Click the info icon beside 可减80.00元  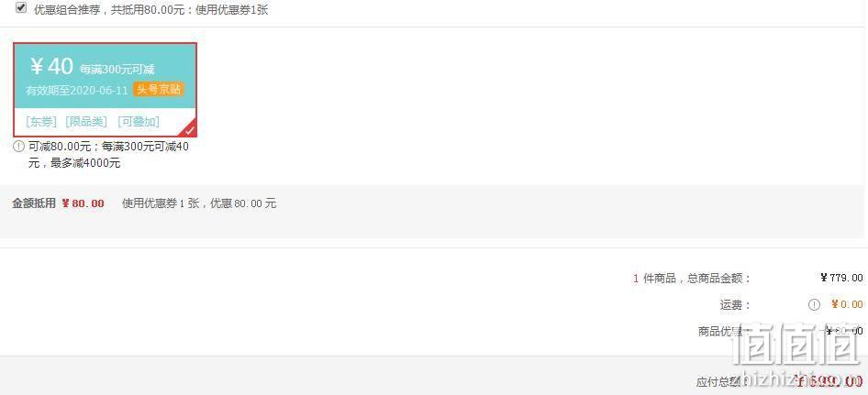coord(19,147)
